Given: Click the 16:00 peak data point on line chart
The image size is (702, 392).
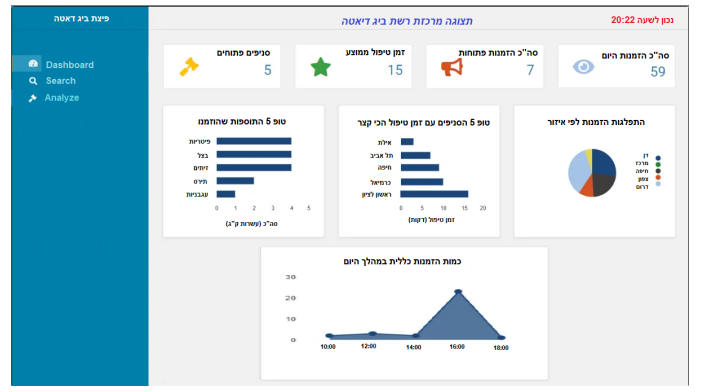Looking at the screenshot, I should tap(458, 292).
